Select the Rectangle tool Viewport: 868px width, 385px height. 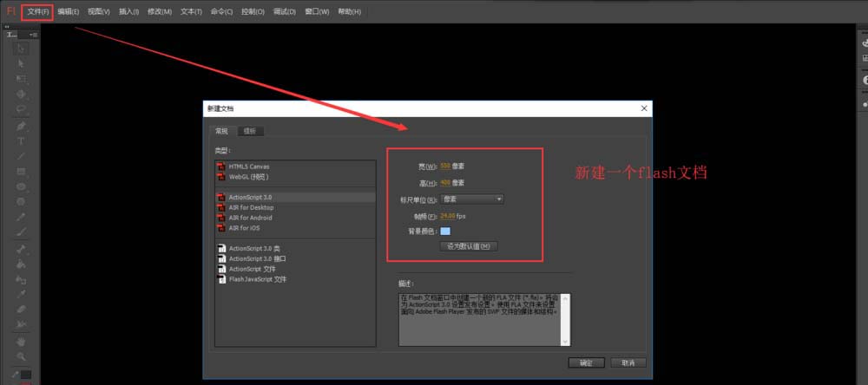[x=21, y=172]
